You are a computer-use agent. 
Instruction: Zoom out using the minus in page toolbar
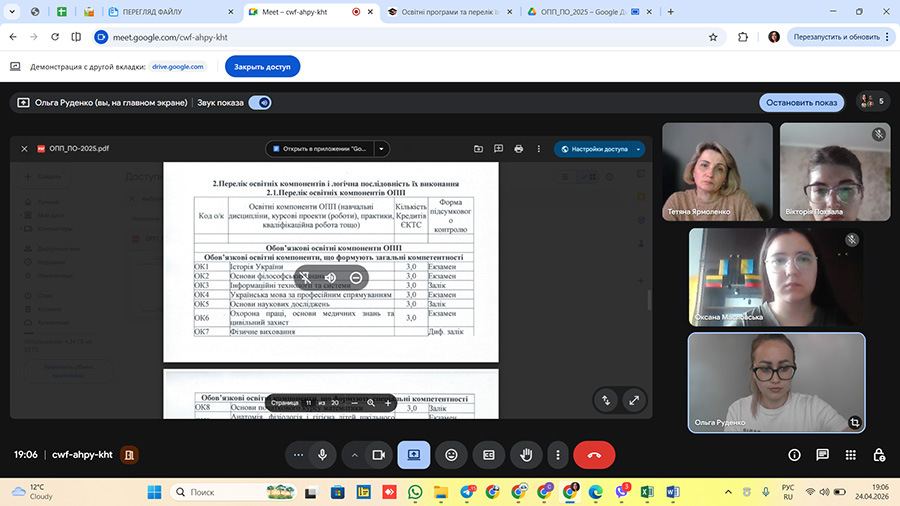(354, 403)
